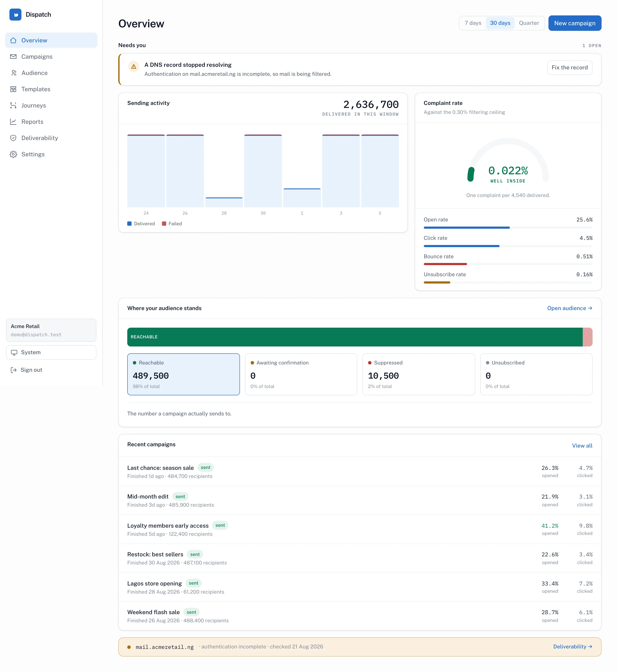Select the 7 days range

coord(473,23)
